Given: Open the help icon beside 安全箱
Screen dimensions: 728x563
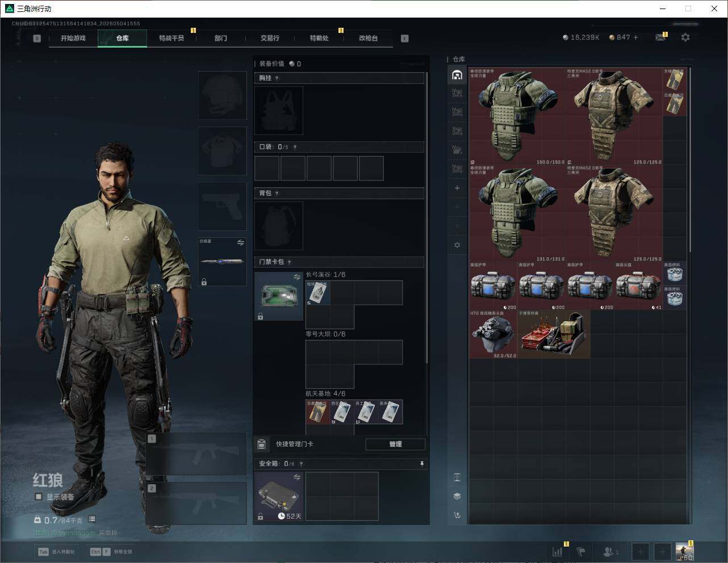Looking at the screenshot, I should pyautogui.click(x=301, y=464).
